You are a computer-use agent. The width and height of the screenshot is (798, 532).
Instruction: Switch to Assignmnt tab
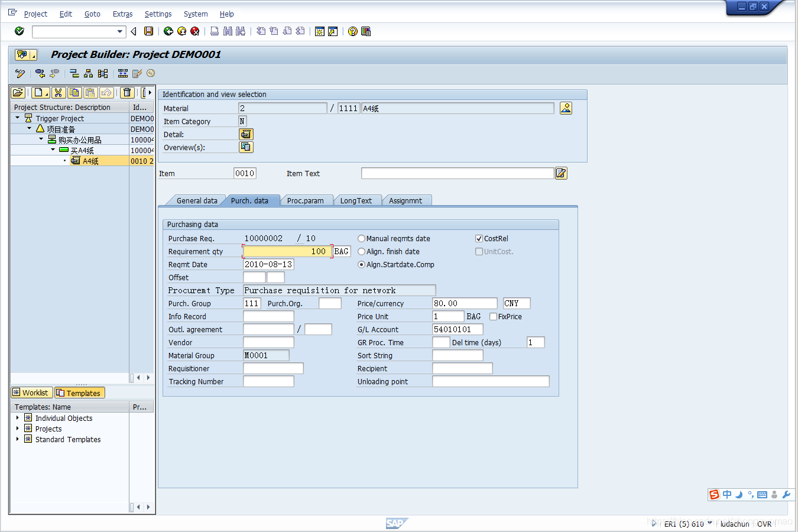point(406,201)
